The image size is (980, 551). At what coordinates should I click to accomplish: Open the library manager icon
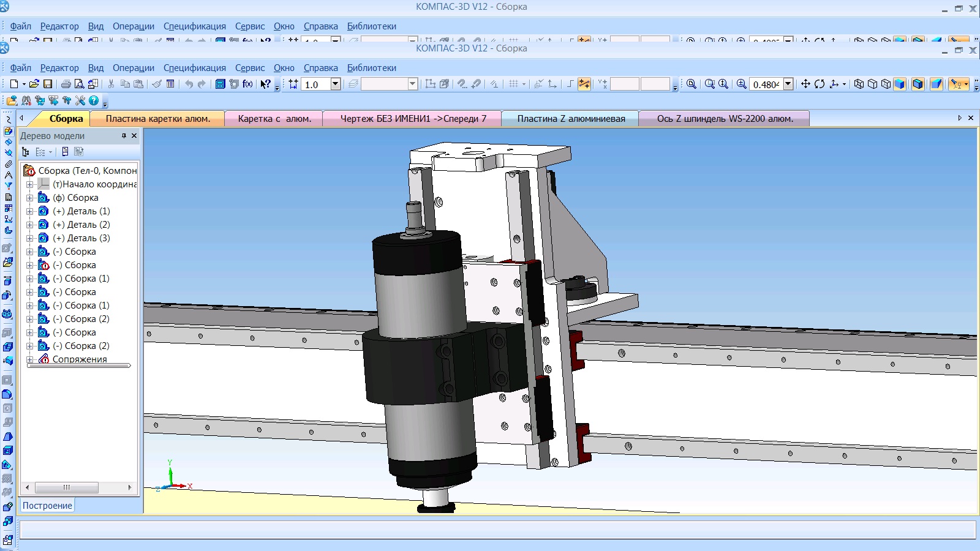221,84
